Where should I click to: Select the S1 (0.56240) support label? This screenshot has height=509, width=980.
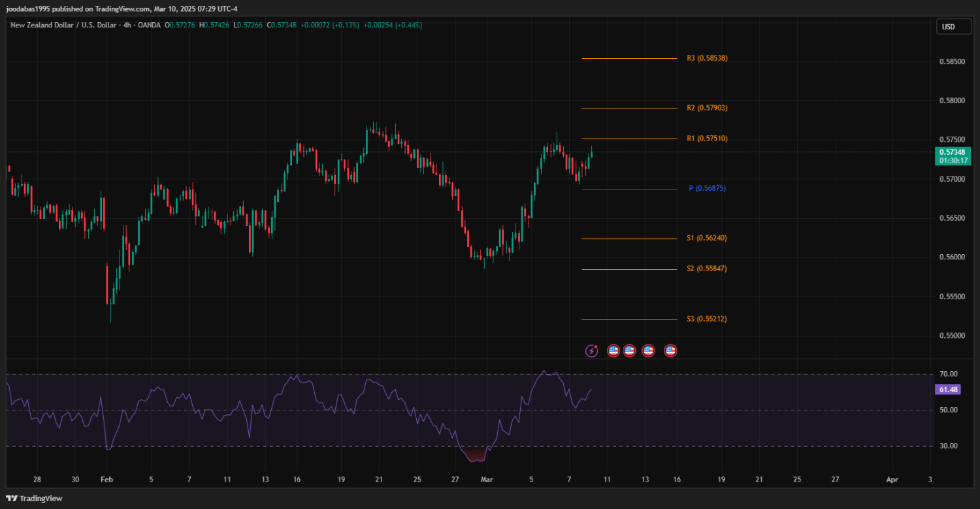click(x=706, y=238)
